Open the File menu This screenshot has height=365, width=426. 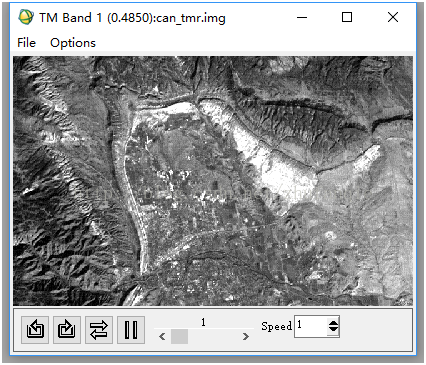pyautogui.click(x=26, y=43)
